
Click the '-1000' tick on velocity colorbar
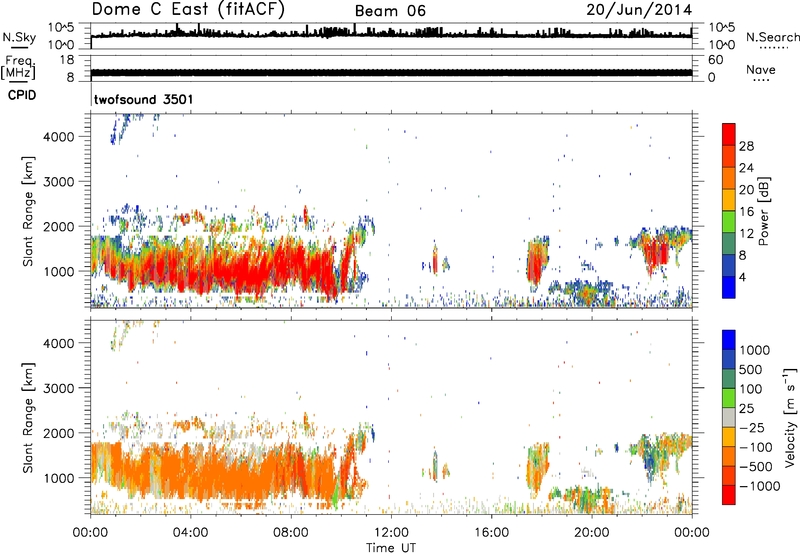point(760,486)
